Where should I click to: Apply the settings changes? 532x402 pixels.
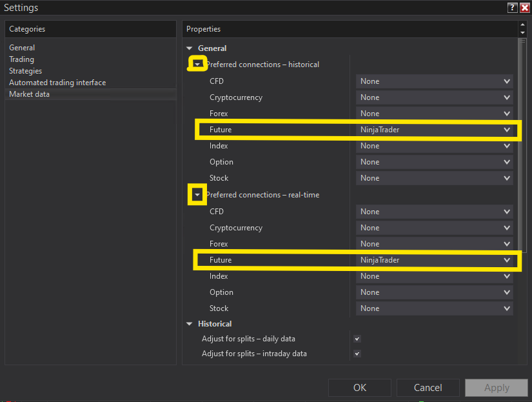coord(496,387)
